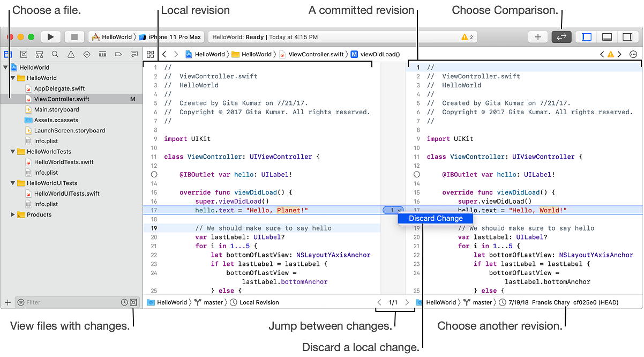Select HelloWorld project in jump bar

coord(205,54)
